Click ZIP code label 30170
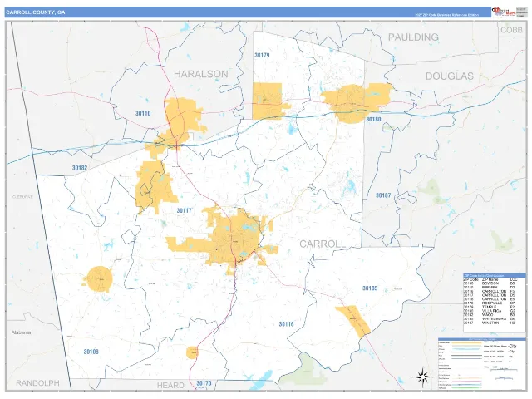 coord(204,383)
